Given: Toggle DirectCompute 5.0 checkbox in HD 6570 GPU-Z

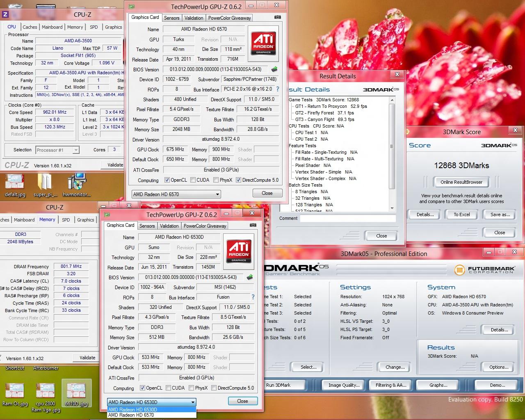Looking at the screenshot, I should click(x=238, y=180).
